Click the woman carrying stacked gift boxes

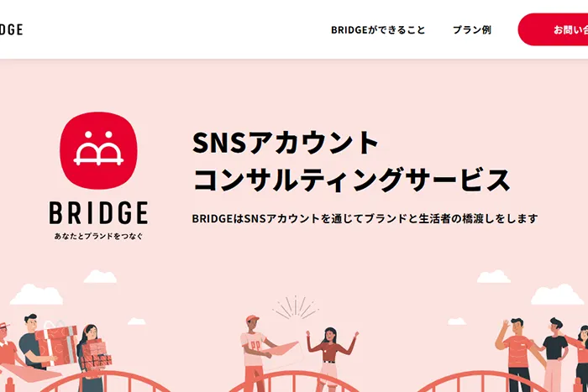click(92, 356)
